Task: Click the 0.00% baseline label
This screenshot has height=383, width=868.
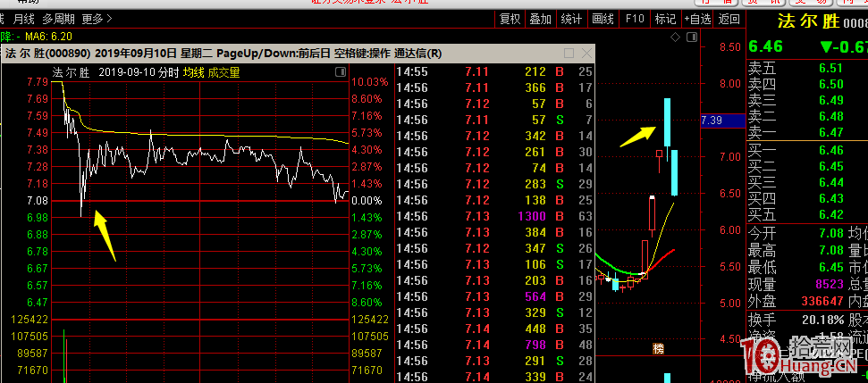Action: 367,201
